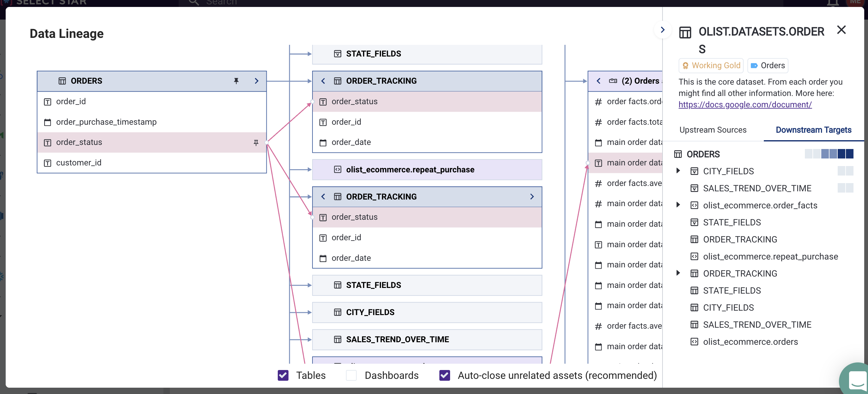Screen dimensions: 868x394
Task: Click ORDERS root table icon in sidebar tree
Action: coord(678,154)
